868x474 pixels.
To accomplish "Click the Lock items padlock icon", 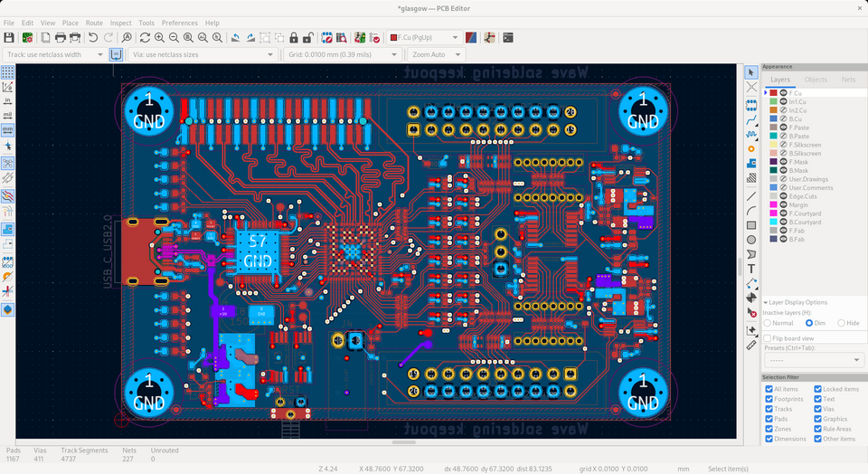I will (294, 38).
